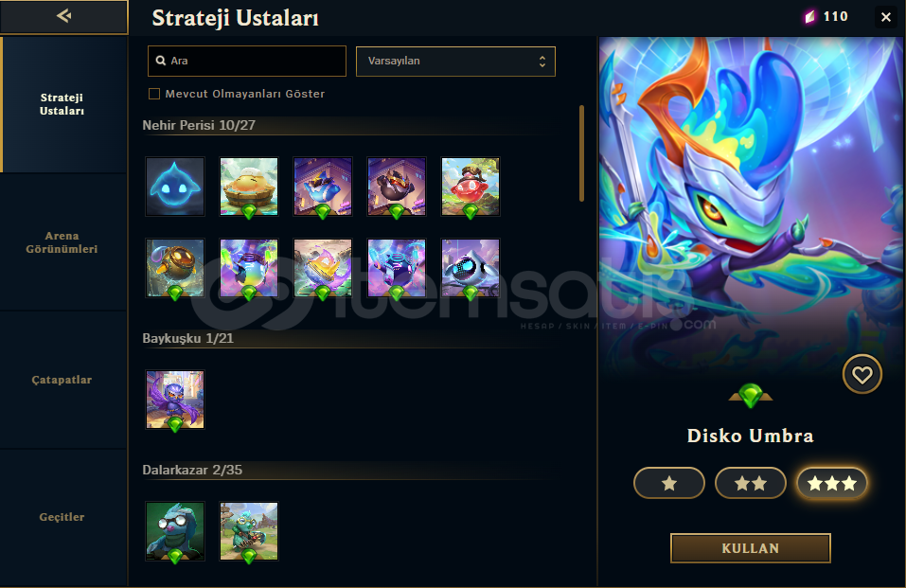Click the KULLAN button
The image size is (906, 588).
[x=751, y=548]
